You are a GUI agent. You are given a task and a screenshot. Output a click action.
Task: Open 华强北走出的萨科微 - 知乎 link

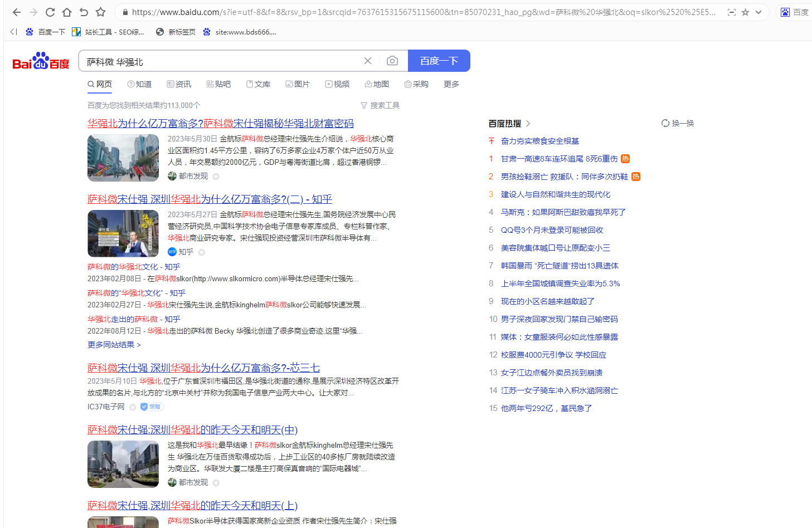click(134, 319)
